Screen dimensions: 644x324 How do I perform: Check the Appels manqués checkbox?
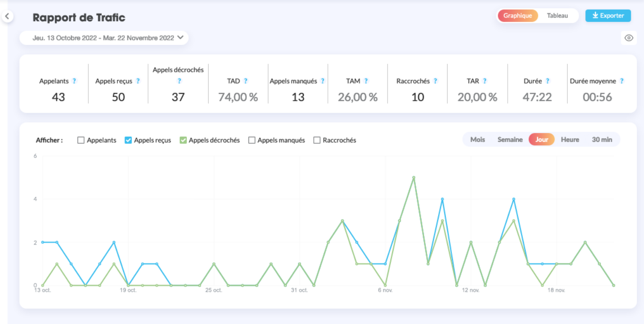click(252, 140)
